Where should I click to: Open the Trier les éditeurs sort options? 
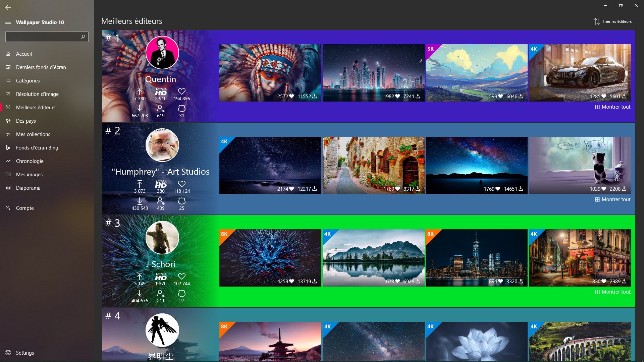pos(617,21)
